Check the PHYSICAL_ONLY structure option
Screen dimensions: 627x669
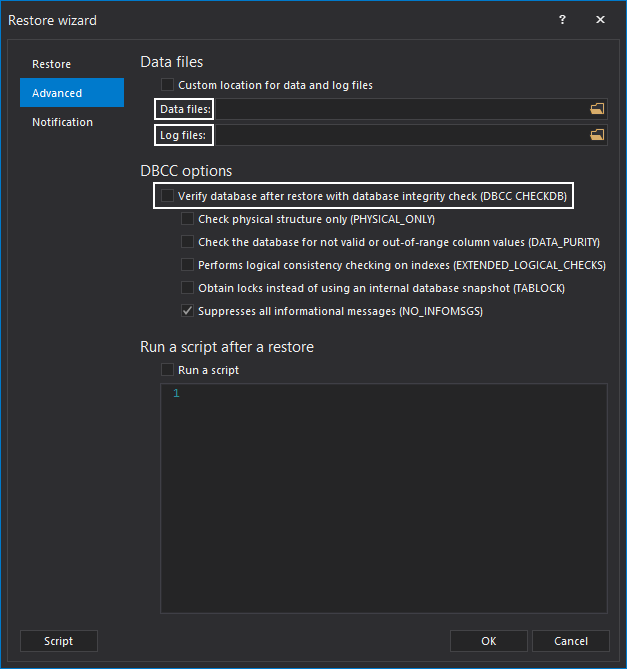[x=187, y=219]
